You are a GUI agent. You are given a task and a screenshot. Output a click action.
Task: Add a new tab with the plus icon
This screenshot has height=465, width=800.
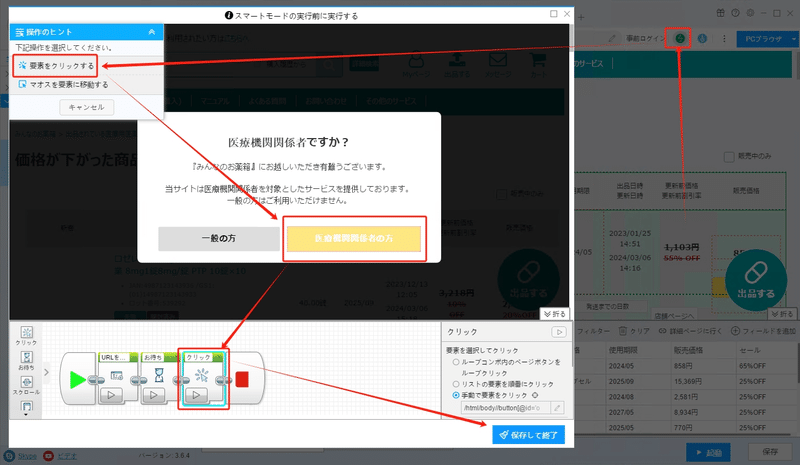coord(581,17)
